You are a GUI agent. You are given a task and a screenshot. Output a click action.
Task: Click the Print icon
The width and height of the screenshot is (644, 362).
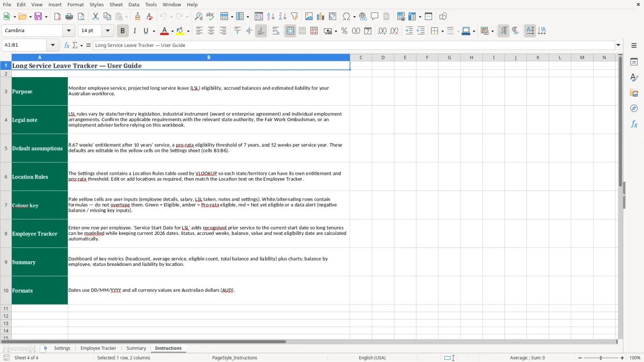coord(69,17)
